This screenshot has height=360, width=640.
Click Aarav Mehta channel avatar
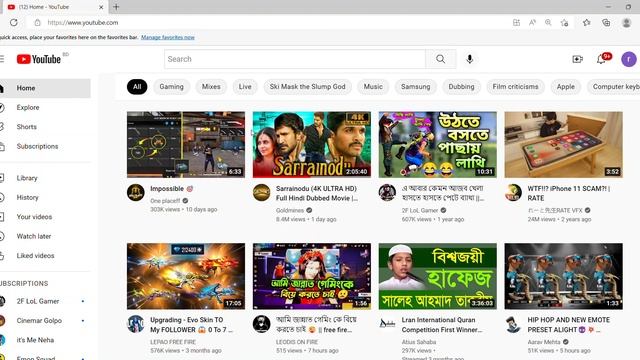pos(513,324)
